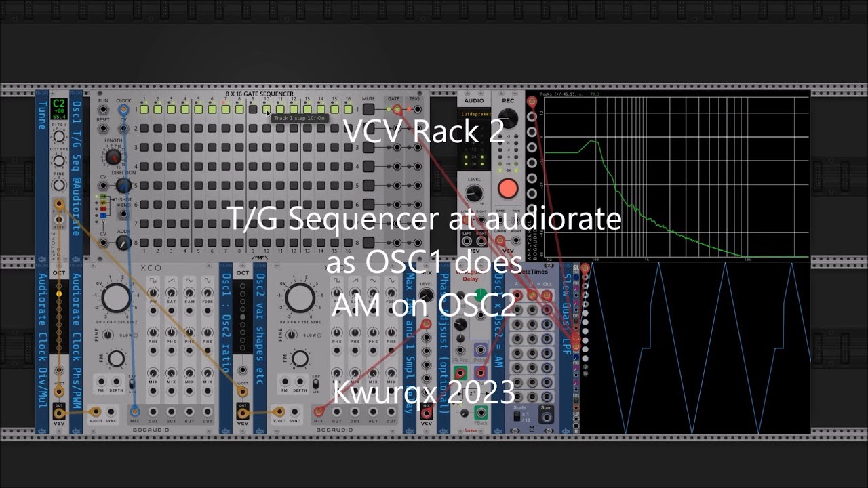Mute track 1 on the gate sequencer
This screenshot has width=868, height=488.
[x=368, y=109]
